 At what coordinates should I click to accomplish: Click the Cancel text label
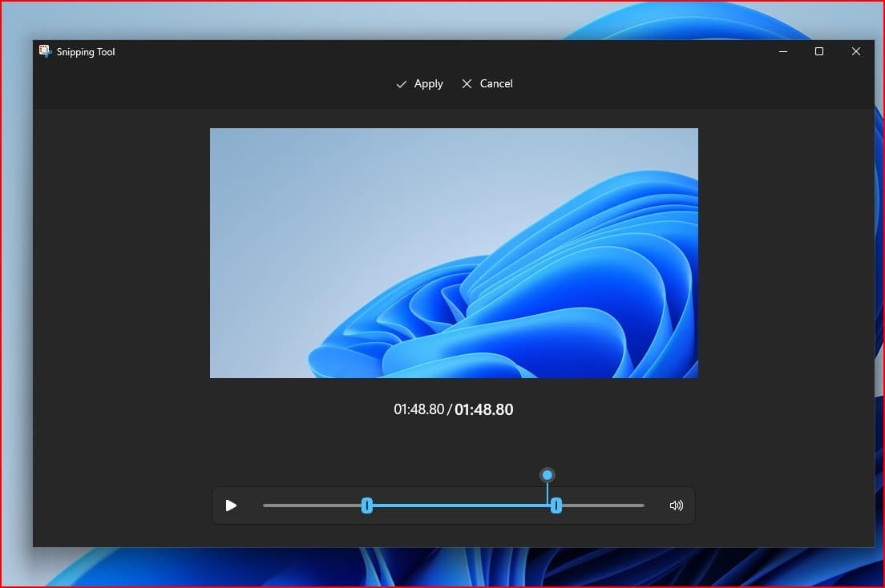pyautogui.click(x=496, y=83)
